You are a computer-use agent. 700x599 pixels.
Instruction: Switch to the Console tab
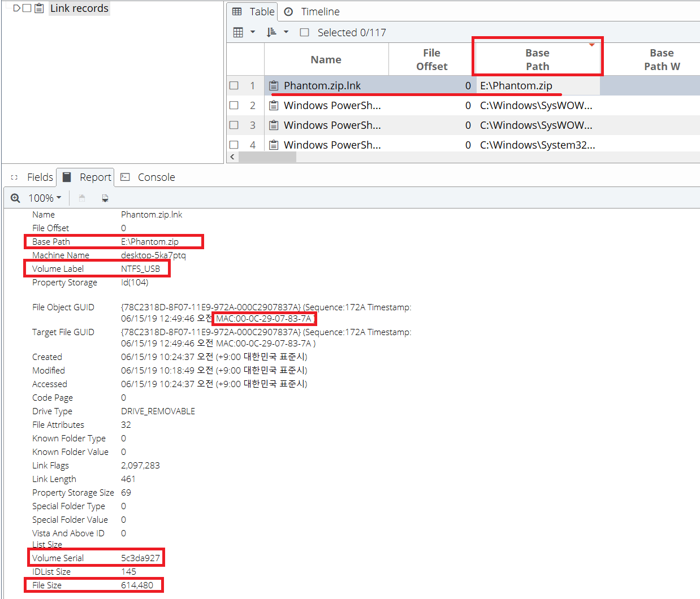click(x=149, y=177)
